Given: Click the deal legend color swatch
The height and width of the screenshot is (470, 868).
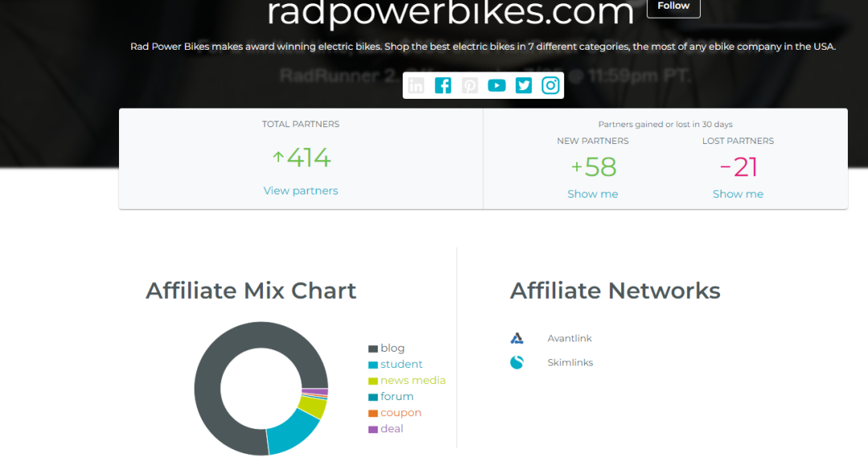Looking at the screenshot, I should coord(373,429).
